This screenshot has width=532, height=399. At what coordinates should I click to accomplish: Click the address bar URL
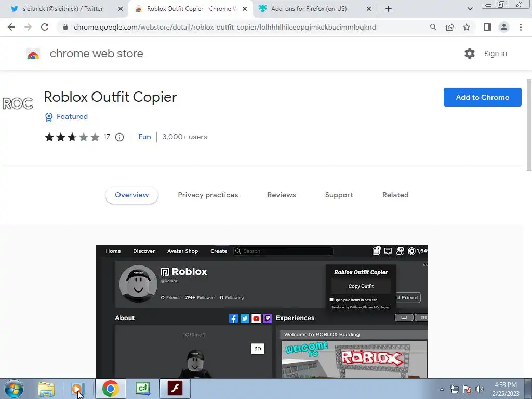(224, 27)
